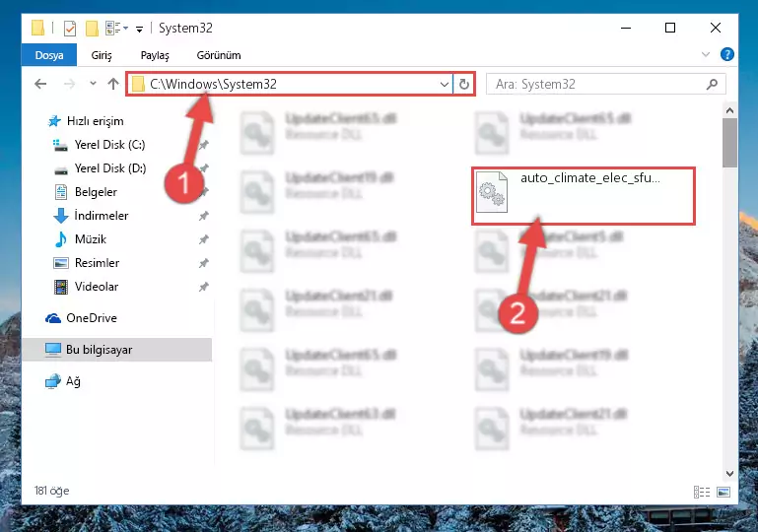Click the Properties checkmark icon in title bar
The image size is (758, 532).
click(70, 29)
